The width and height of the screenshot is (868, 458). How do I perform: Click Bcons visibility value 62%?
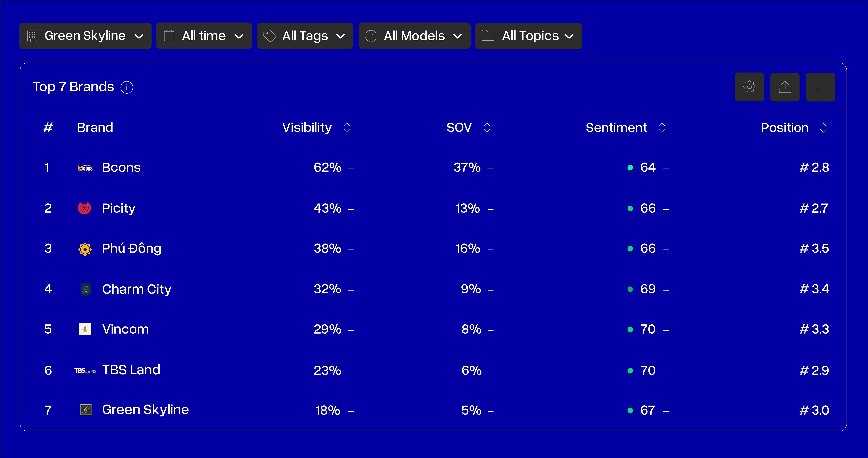327,168
